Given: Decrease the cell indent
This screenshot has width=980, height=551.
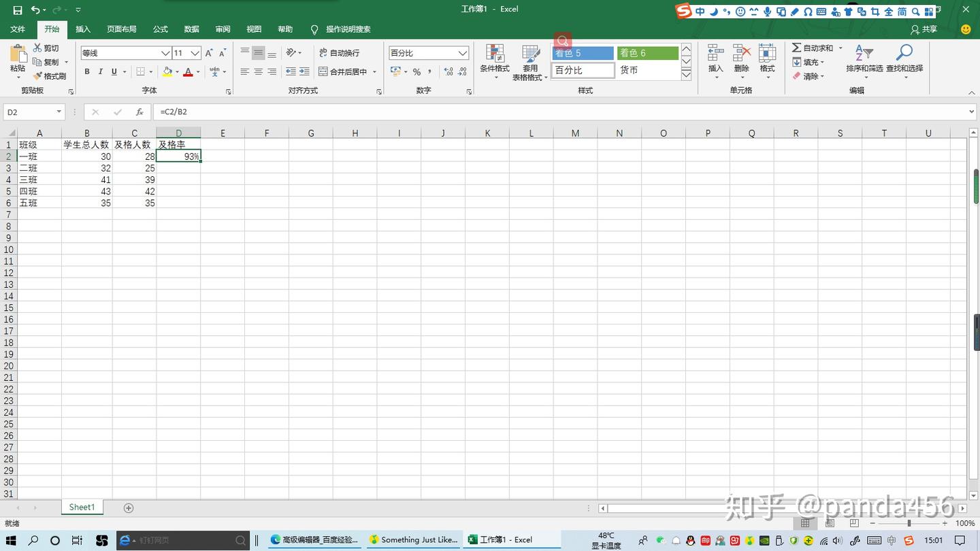Looking at the screenshot, I should [x=291, y=71].
